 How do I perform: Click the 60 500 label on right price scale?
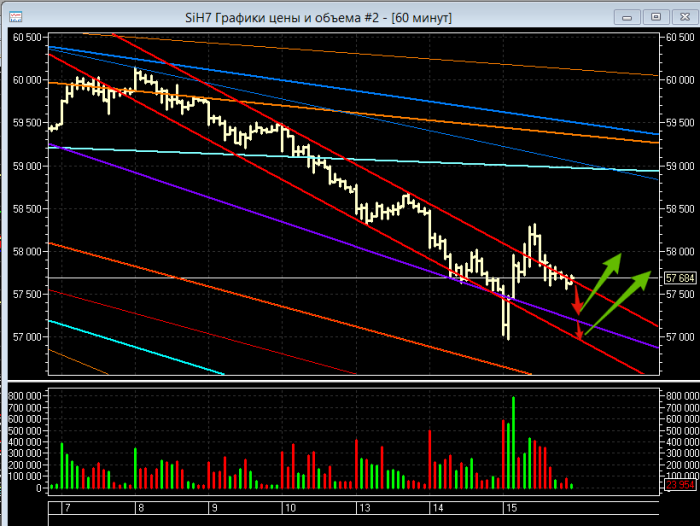point(680,38)
